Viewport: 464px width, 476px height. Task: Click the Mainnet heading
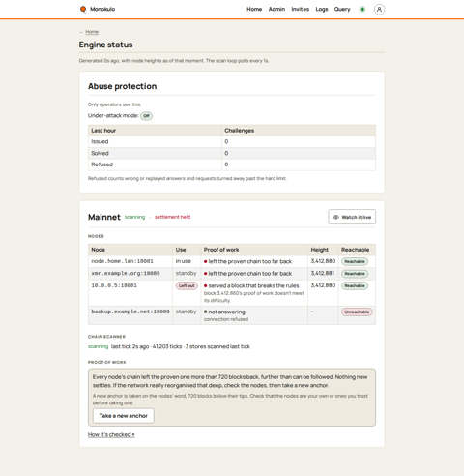[x=104, y=217]
